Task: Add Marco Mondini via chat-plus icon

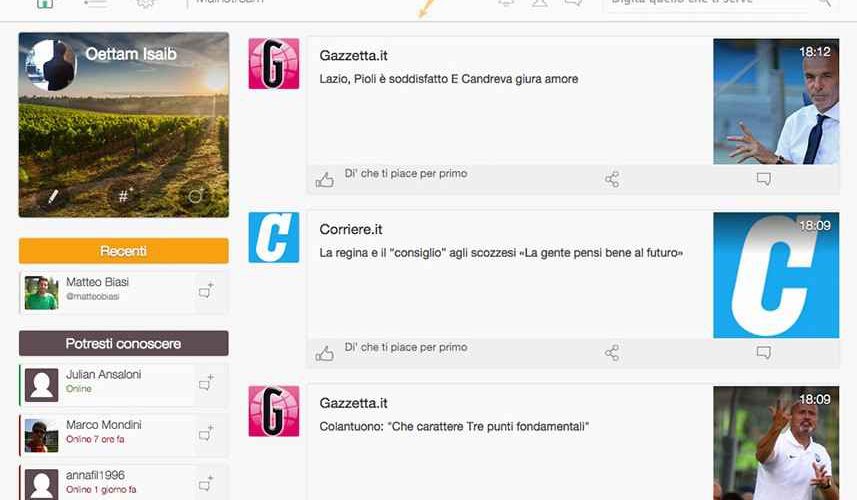Action: (x=206, y=434)
